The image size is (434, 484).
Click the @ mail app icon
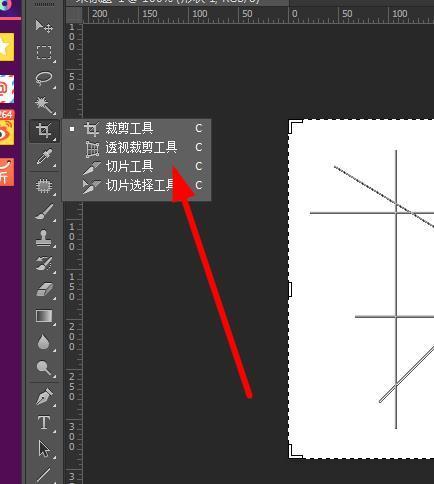[x=7, y=89]
